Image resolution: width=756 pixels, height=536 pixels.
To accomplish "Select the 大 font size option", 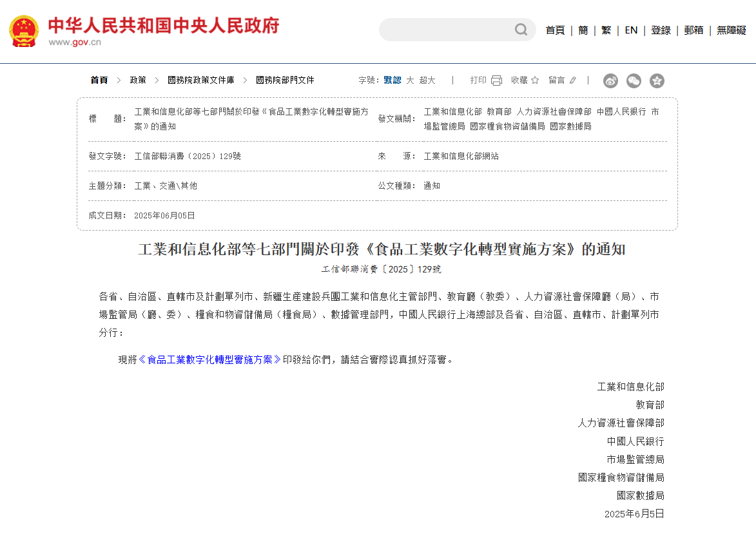I will coord(410,80).
